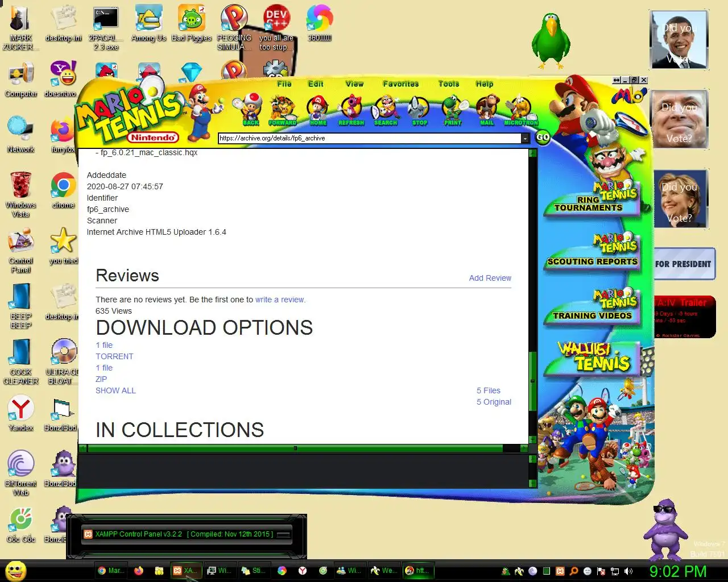Screen dimensions: 728x582
Task: Open Among Us desktop icon
Action: (148, 24)
